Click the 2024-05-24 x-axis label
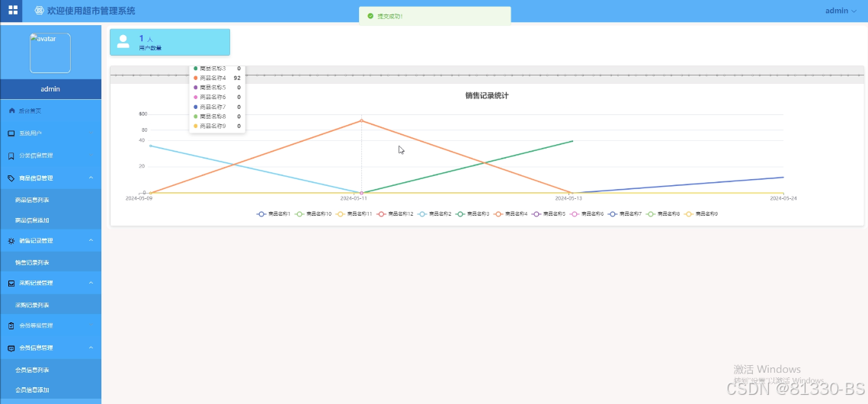868x404 pixels. (783, 198)
